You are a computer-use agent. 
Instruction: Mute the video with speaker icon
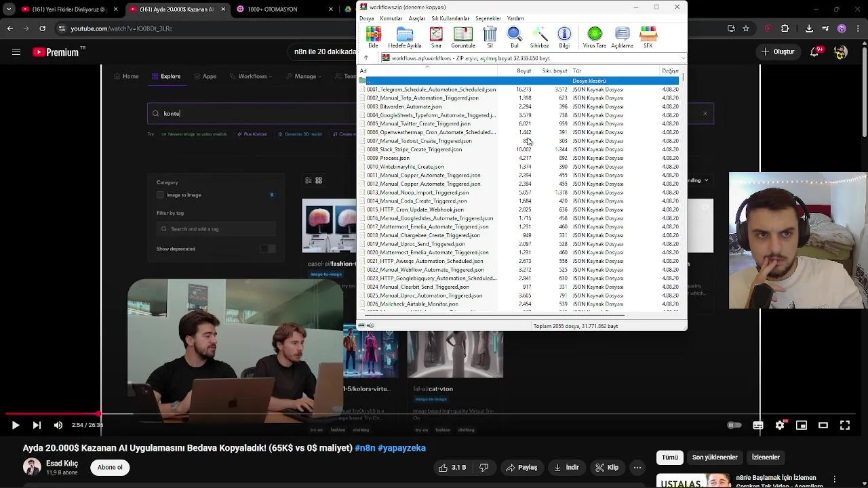(58, 425)
